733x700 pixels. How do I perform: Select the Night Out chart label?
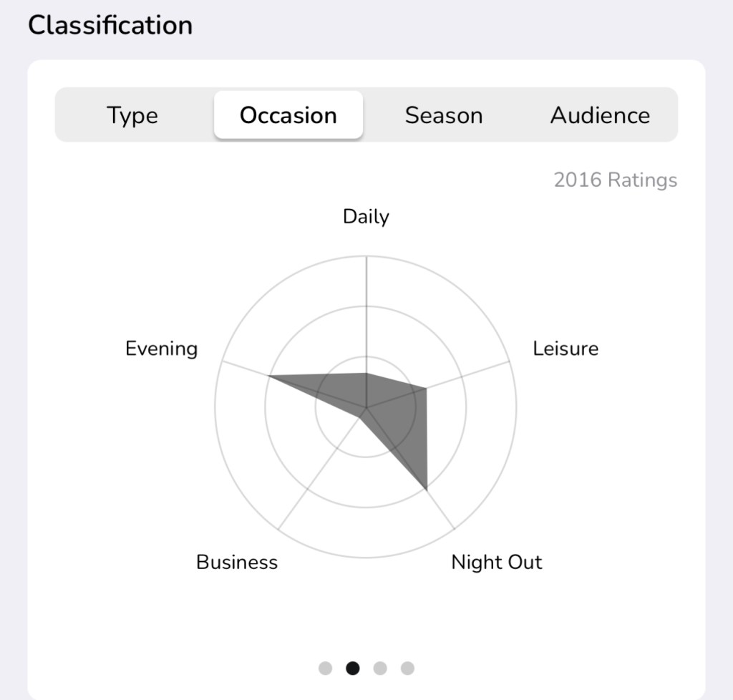click(497, 562)
